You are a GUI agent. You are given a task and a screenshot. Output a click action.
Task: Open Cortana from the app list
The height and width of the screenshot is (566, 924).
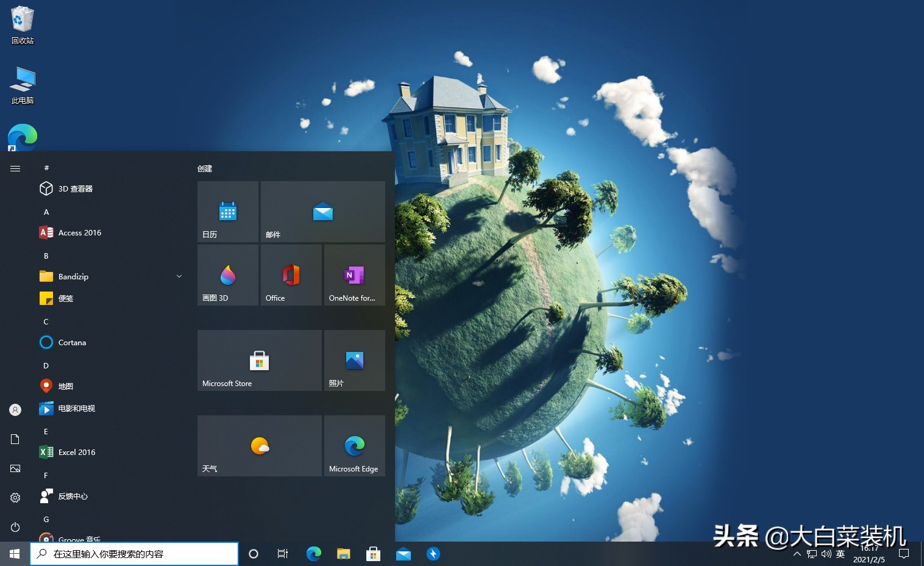click(x=71, y=342)
